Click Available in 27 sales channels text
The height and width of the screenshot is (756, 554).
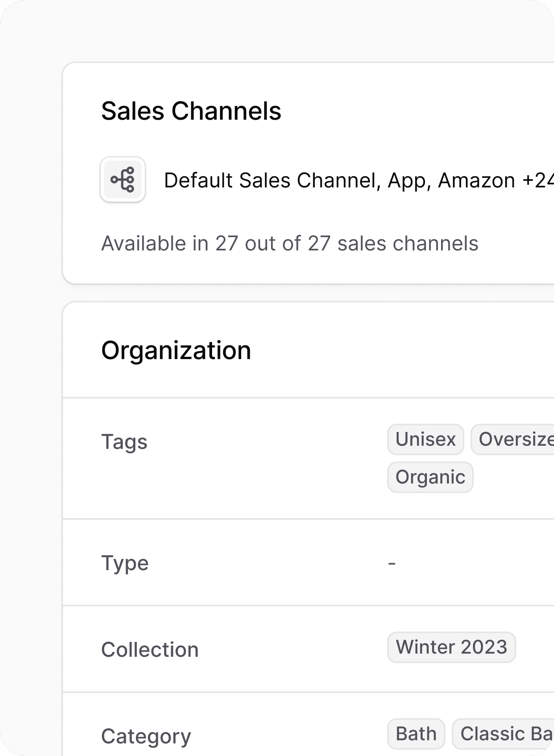tap(290, 243)
